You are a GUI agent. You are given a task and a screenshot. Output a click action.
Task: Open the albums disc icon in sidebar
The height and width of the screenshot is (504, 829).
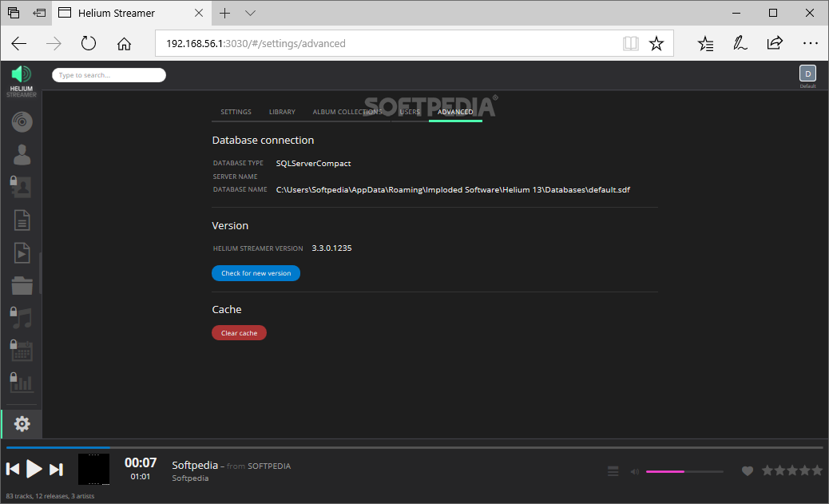pos(22,121)
